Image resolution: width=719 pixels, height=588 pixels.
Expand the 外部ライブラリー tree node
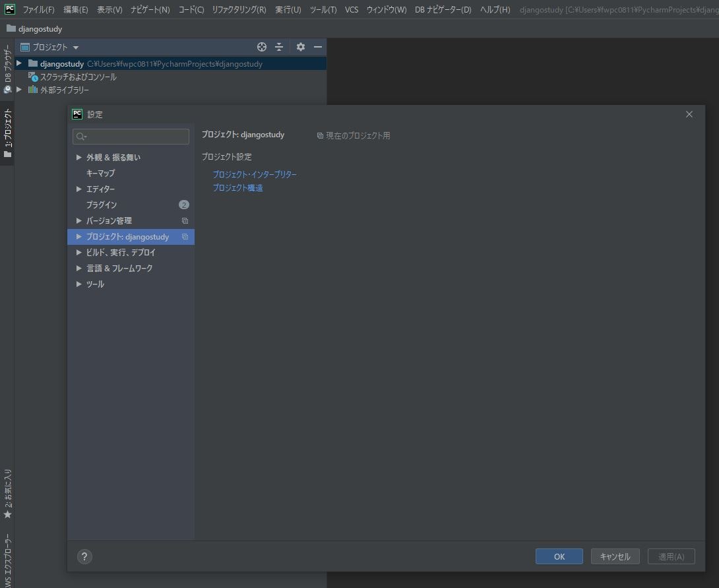(19, 90)
